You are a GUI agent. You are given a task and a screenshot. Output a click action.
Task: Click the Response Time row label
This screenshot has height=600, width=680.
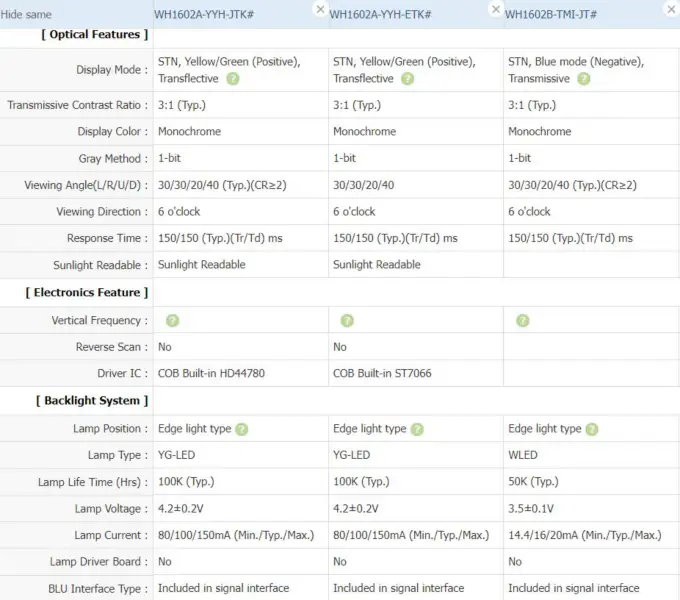(x=107, y=238)
